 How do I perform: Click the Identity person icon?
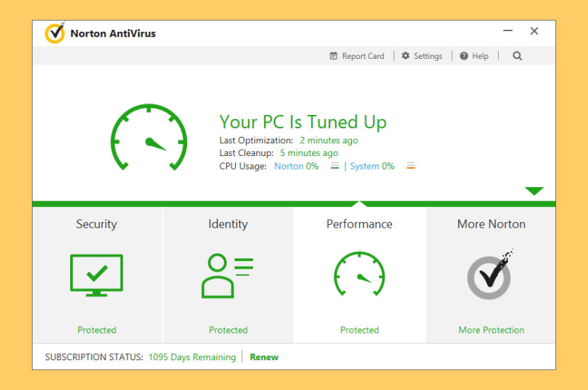[227, 276]
